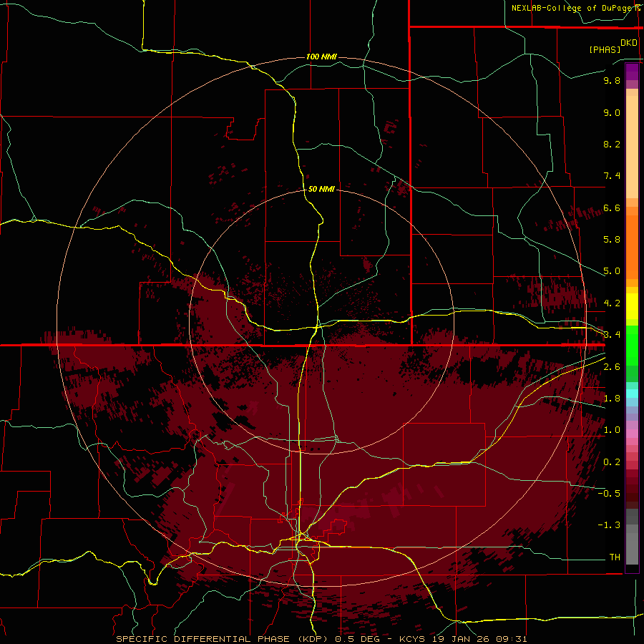Pick the gray segment at the bottom of the color bar
The image size is (644, 644).
point(632,548)
